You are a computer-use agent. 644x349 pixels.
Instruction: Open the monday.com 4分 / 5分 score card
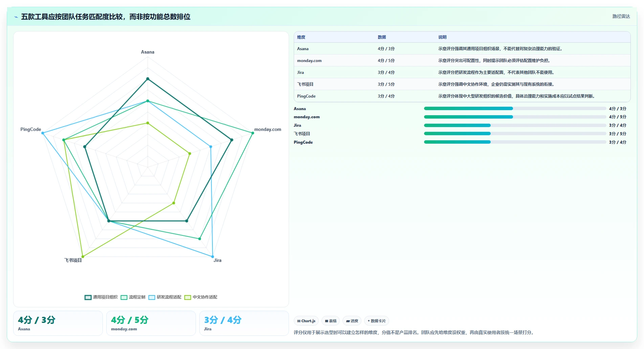click(x=151, y=323)
